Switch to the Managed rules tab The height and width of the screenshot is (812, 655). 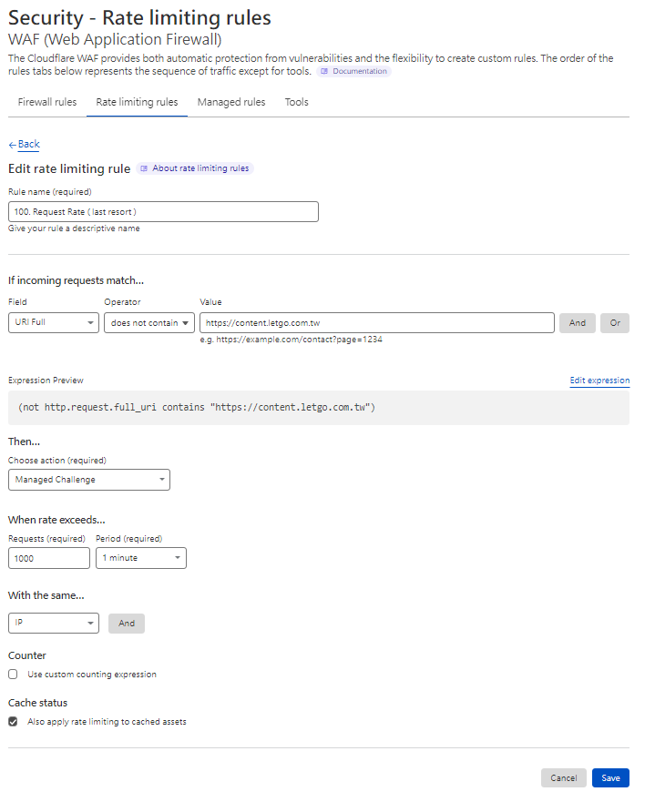(231, 102)
